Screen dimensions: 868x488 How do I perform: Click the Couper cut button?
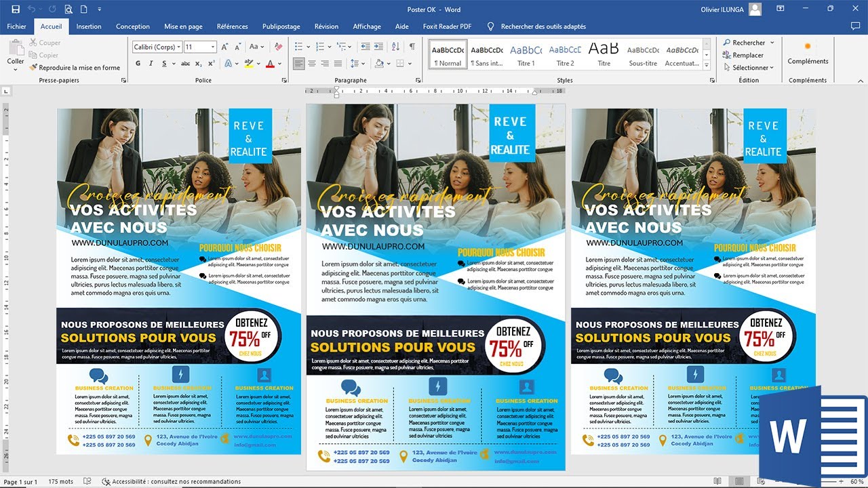click(45, 43)
